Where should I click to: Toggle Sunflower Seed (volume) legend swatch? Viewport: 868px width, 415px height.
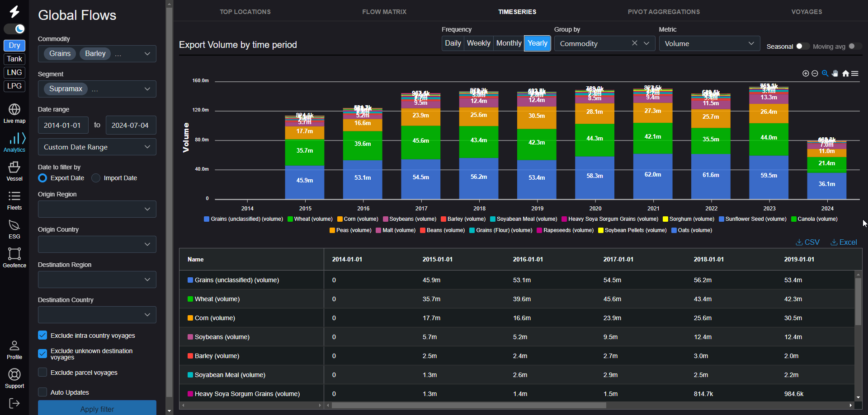click(722, 219)
